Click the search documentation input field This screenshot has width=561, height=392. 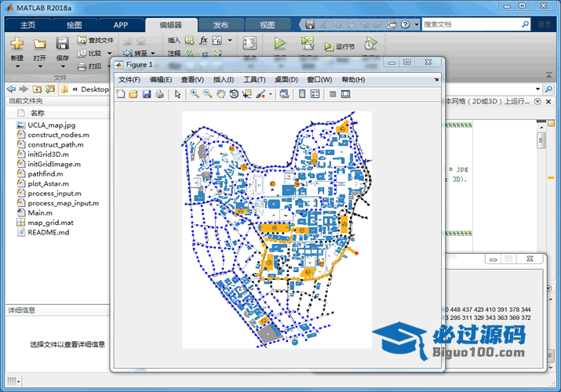(471, 24)
